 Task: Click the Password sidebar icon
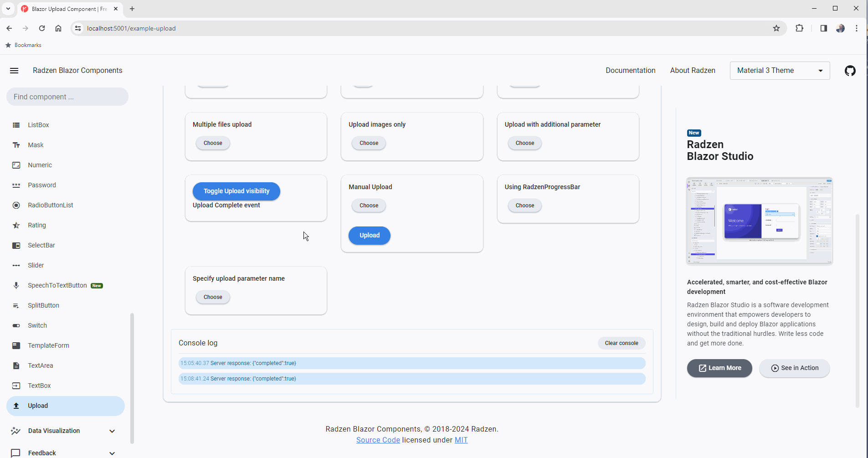(x=16, y=185)
